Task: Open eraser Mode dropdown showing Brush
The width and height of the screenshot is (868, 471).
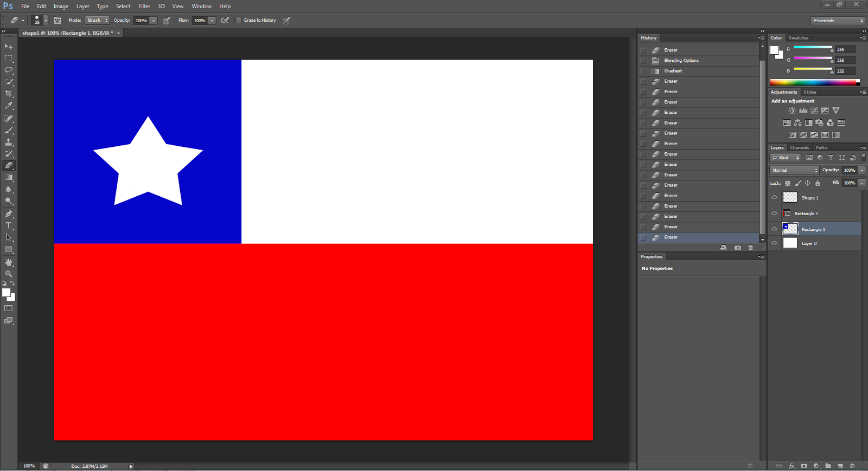Action: [x=97, y=21]
